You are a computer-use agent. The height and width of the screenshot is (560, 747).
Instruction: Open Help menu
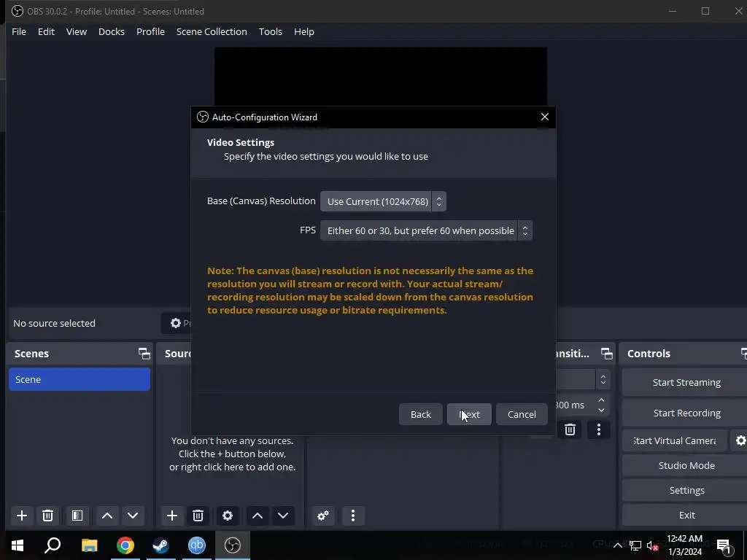point(304,31)
